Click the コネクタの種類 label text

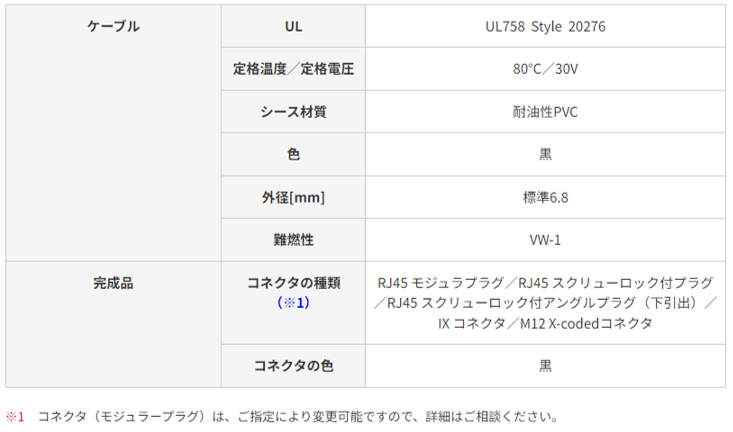(x=294, y=283)
